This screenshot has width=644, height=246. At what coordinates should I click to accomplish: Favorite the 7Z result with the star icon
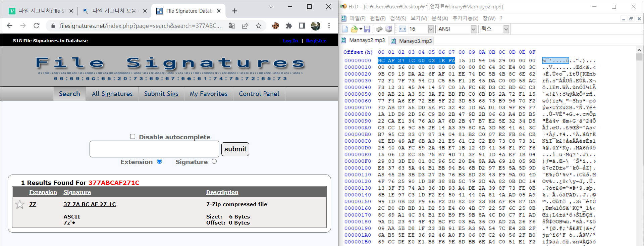coord(20,204)
